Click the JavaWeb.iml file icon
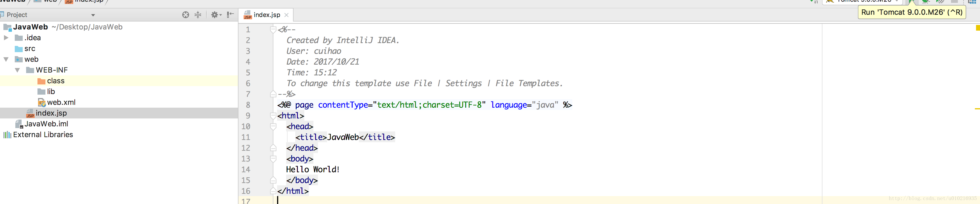Screen dimensions: 980x204 pyautogui.click(x=19, y=124)
